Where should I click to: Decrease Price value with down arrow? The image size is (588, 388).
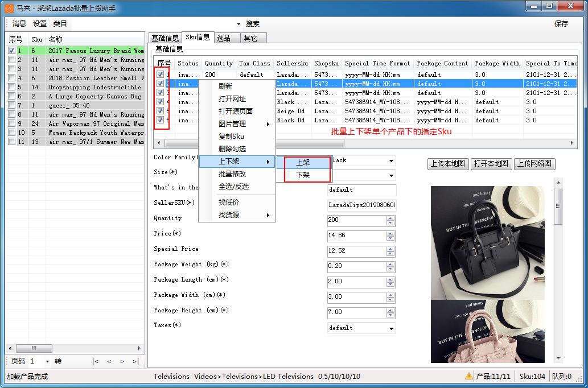click(x=390, y=238)
